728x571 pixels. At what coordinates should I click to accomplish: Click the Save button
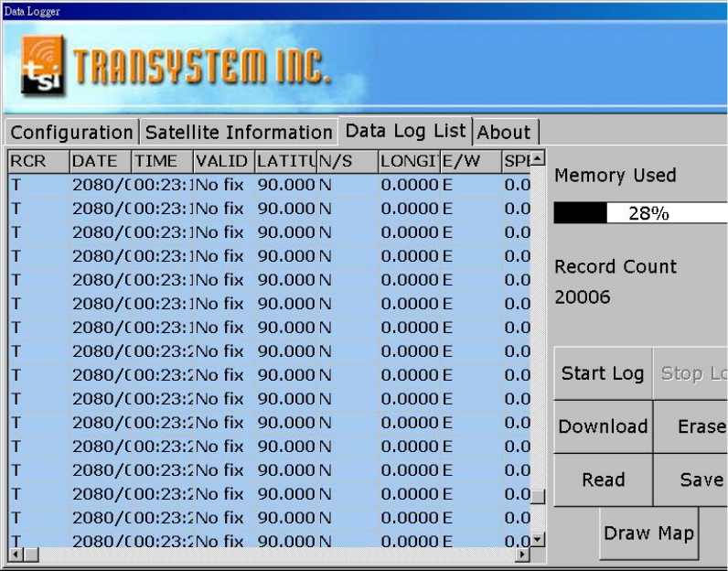(691, 479)
